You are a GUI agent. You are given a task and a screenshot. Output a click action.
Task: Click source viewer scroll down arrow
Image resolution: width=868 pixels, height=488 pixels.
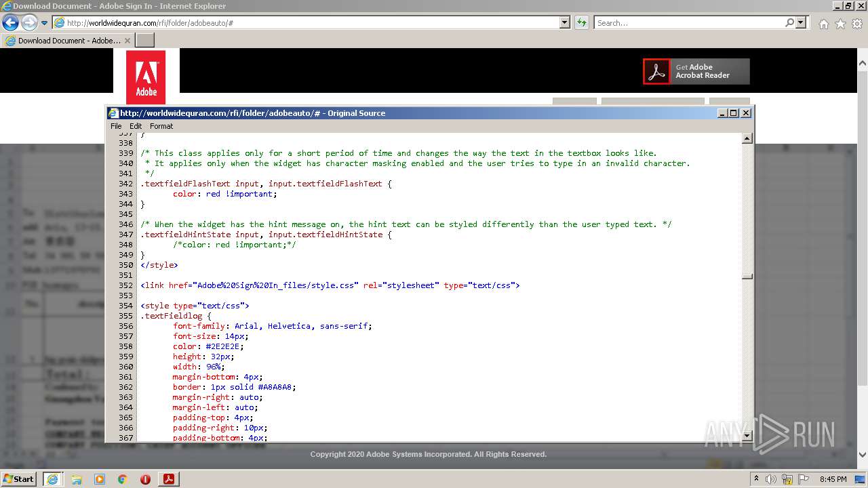pos(747,436)
